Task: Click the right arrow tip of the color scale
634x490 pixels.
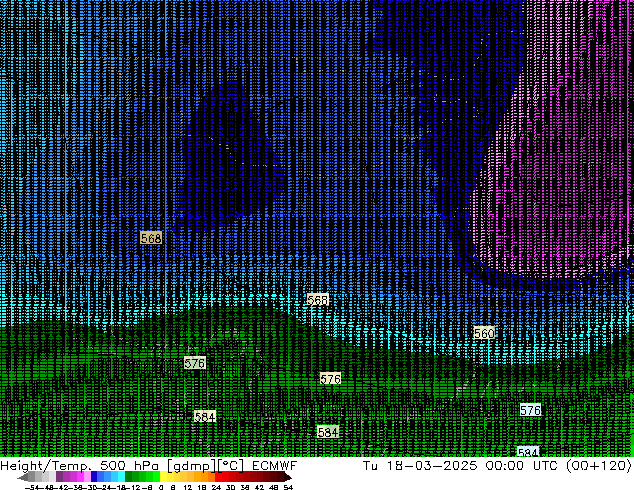Action: [x=290, y=477]
